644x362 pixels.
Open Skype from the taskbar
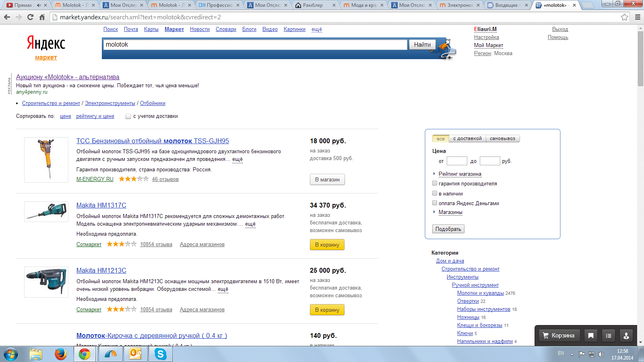click(x=161, y=354)
